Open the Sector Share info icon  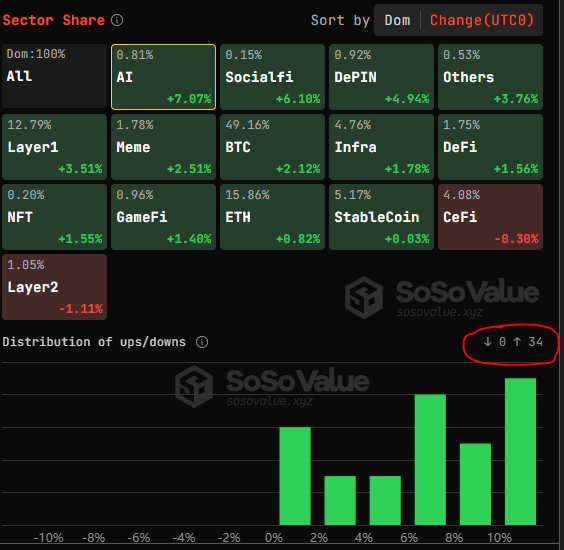coord(117,20)
